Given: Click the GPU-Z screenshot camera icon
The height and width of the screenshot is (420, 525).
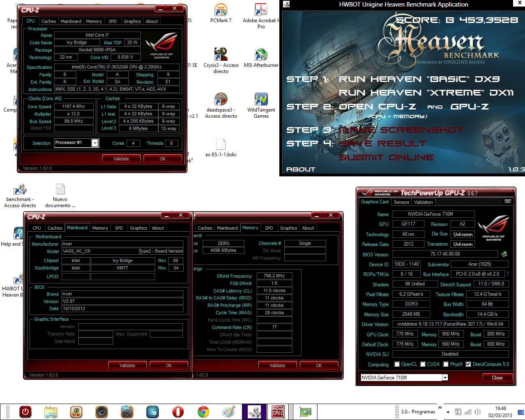Looking at the screenshot, I should pyautogui.click(x=507, y=201).
